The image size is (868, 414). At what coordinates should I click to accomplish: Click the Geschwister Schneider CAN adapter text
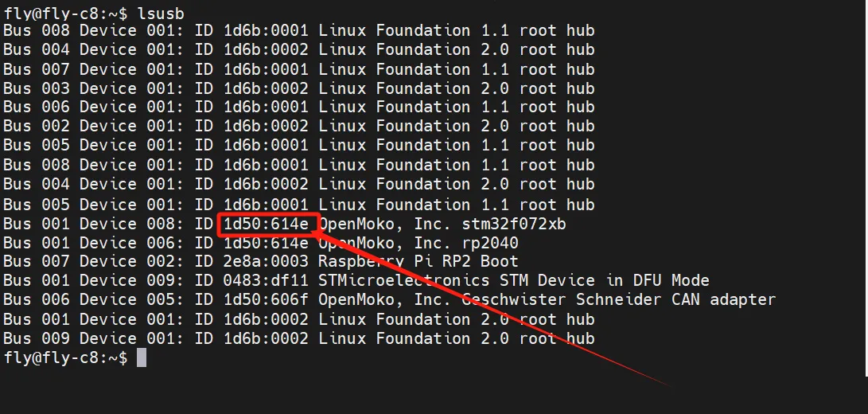click(619, 300)
